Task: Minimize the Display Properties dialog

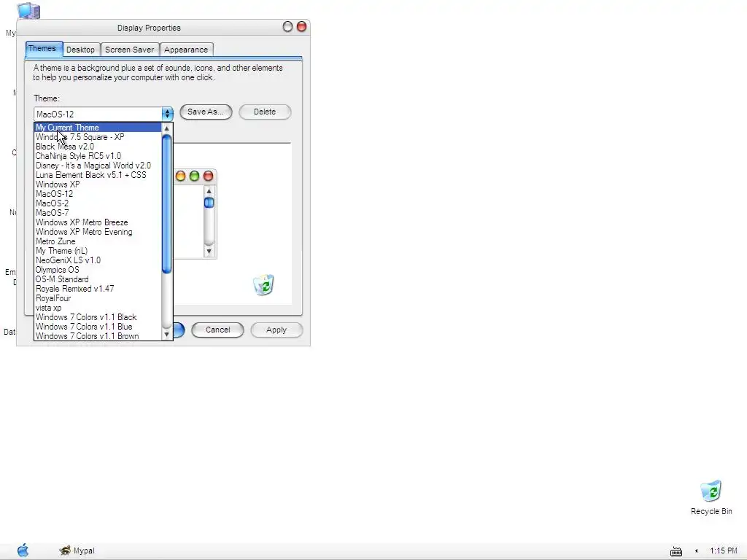Action: point(287,27)
